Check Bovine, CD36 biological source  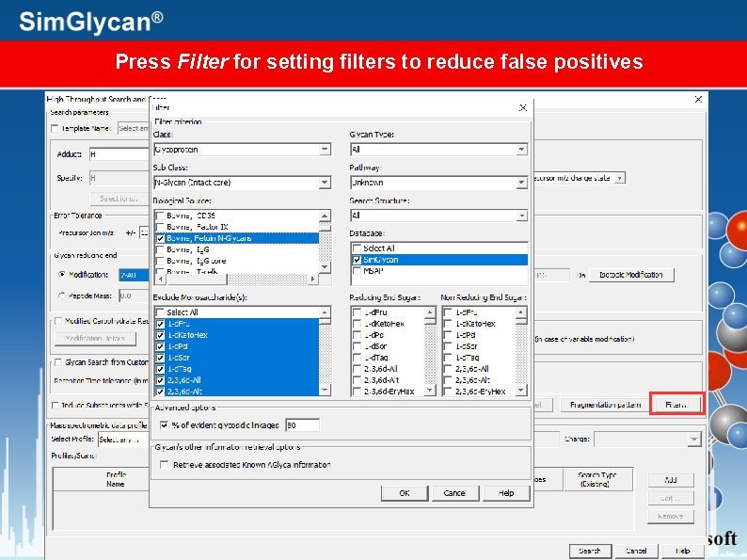161,216
